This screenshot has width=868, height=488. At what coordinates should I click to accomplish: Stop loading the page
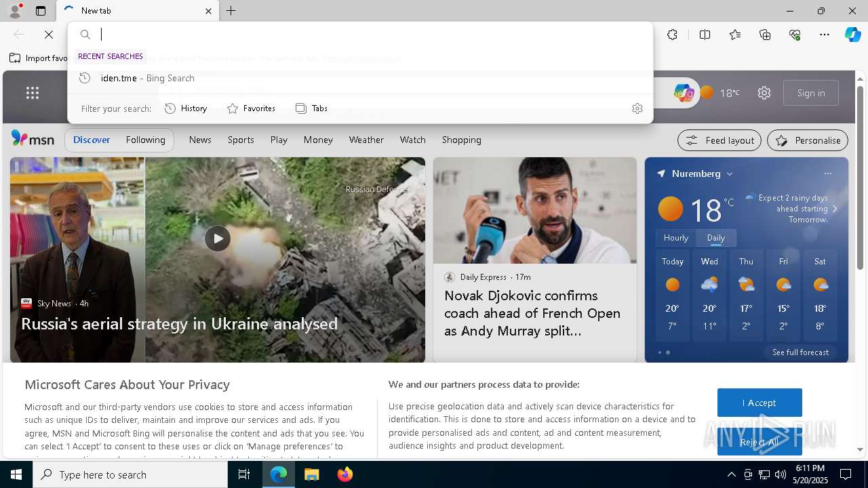(49, 35)
